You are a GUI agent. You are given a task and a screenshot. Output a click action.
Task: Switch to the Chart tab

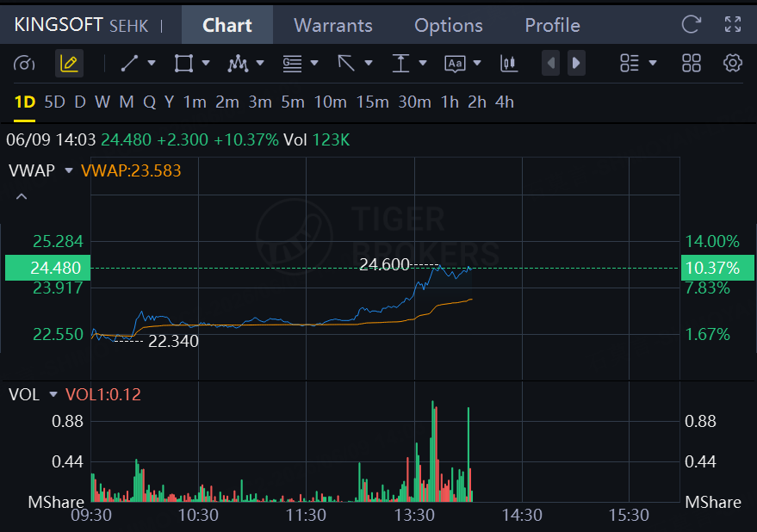226,25
